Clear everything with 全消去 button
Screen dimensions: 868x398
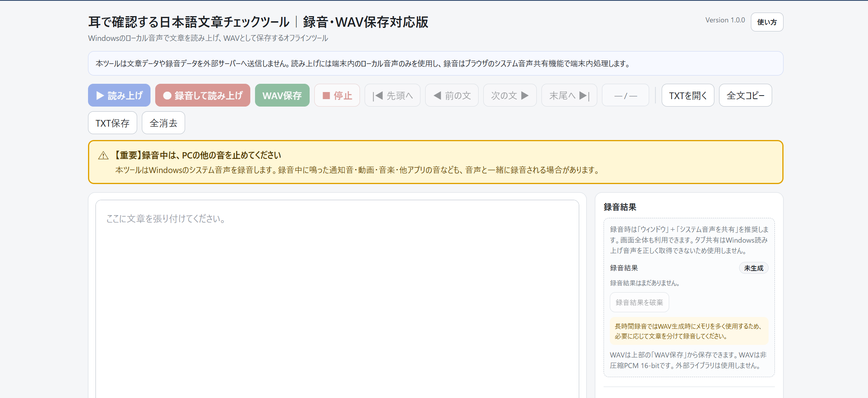coord(163,123)
